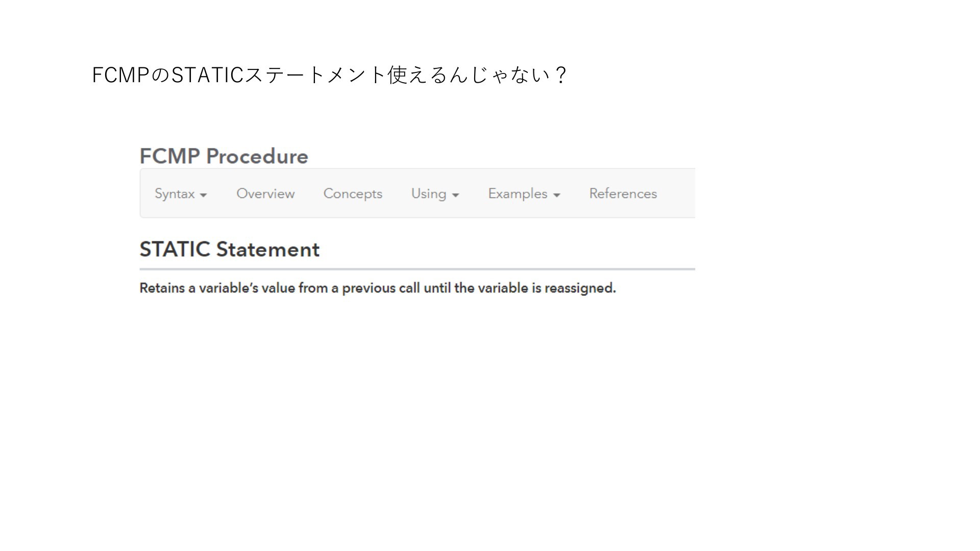Click the FCMP Procedure heading
The height and width of the screenshot is (551, 980).
click(x=224, y=156)
